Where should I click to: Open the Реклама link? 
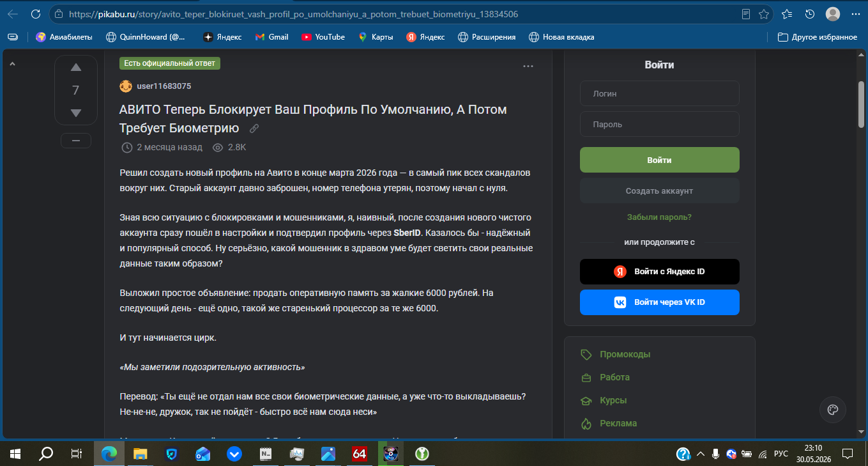click(x=618, y=423)
